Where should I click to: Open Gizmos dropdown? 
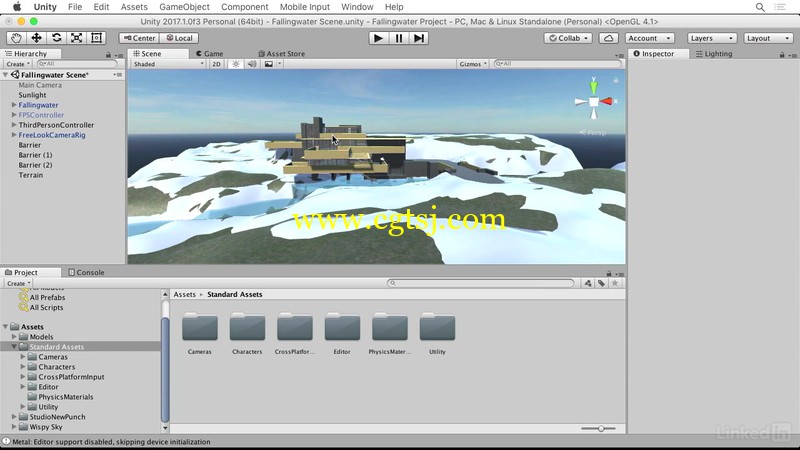473,64
